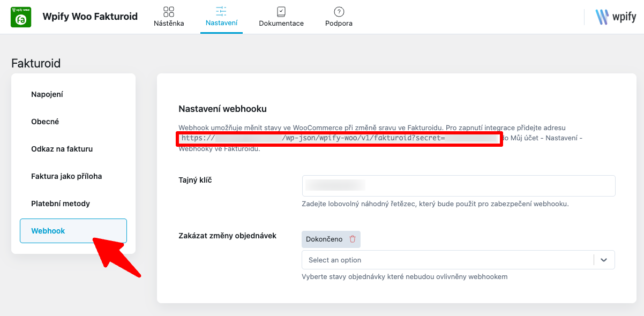Open Dokumentace via its document icon
Image resolution: width=644 pixels, height=316 pixels.
click(281, 10)
